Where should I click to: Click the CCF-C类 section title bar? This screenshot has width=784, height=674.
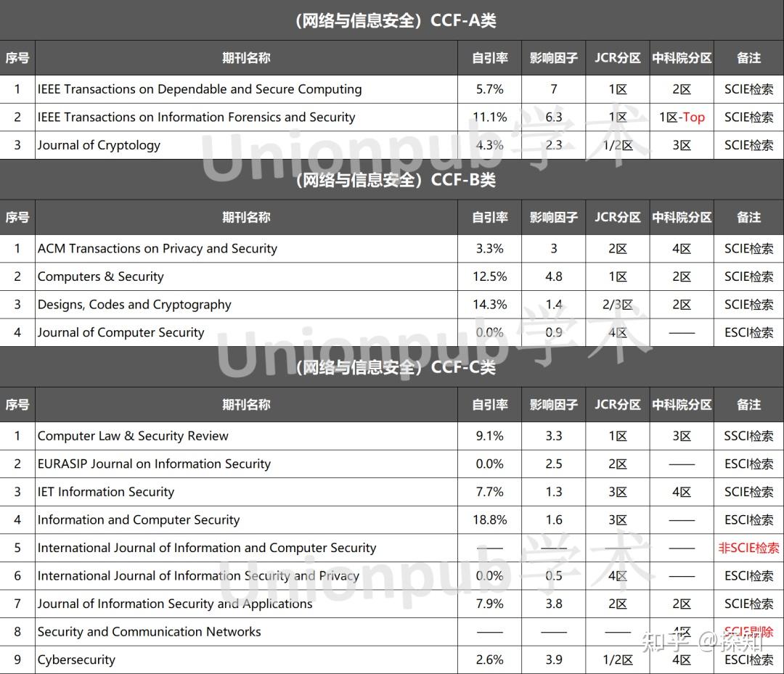pyautogui.click(x=392, y=367)
